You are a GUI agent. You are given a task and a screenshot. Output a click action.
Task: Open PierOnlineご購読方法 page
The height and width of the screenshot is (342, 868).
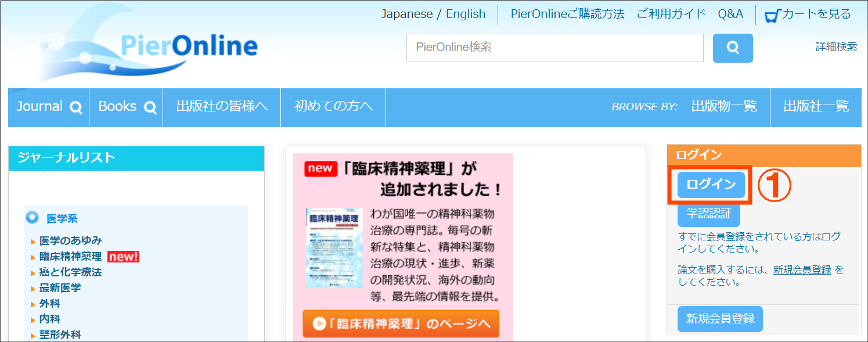(567, 14)
